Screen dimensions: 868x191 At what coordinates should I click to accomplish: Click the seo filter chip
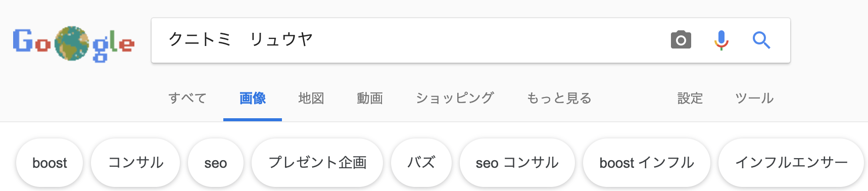coord(216,163)
